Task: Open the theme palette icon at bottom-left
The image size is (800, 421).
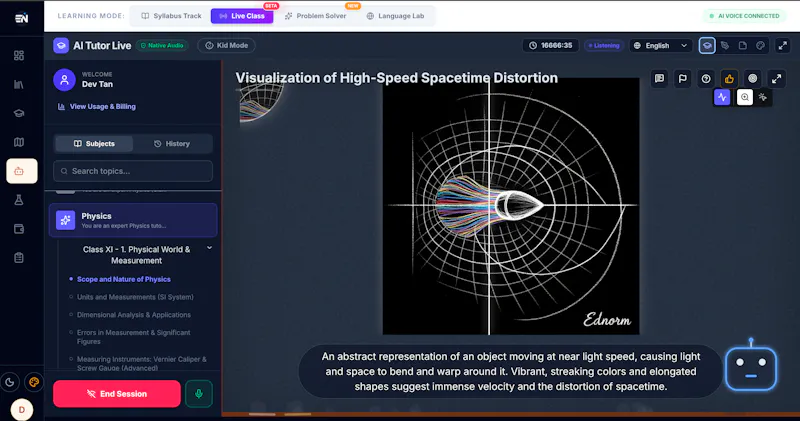Action: point(34,382)
